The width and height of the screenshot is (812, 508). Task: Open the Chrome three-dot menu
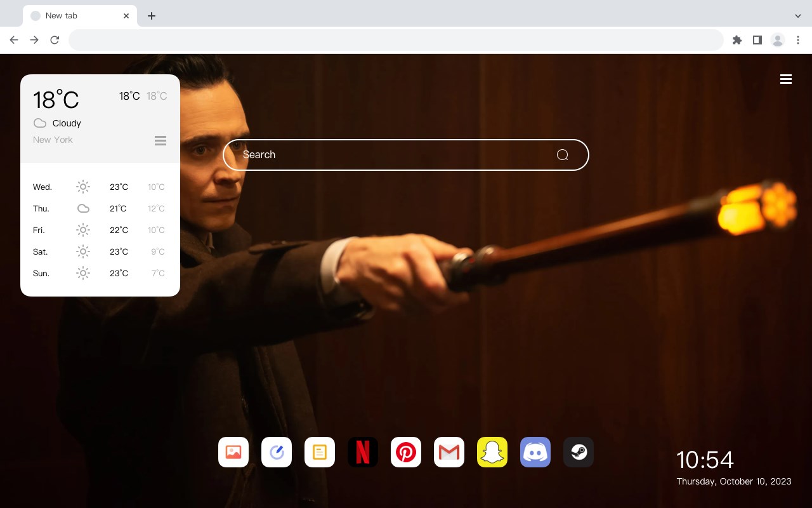point(798,40)
